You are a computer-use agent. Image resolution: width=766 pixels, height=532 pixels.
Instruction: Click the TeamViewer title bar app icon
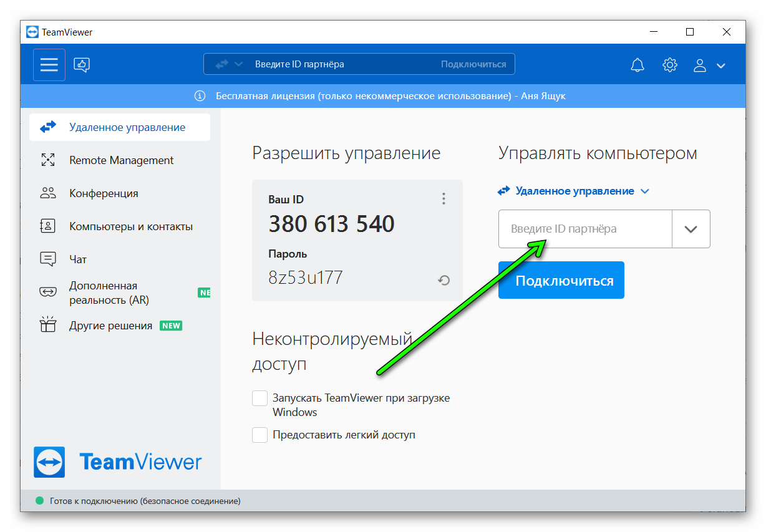32,32
